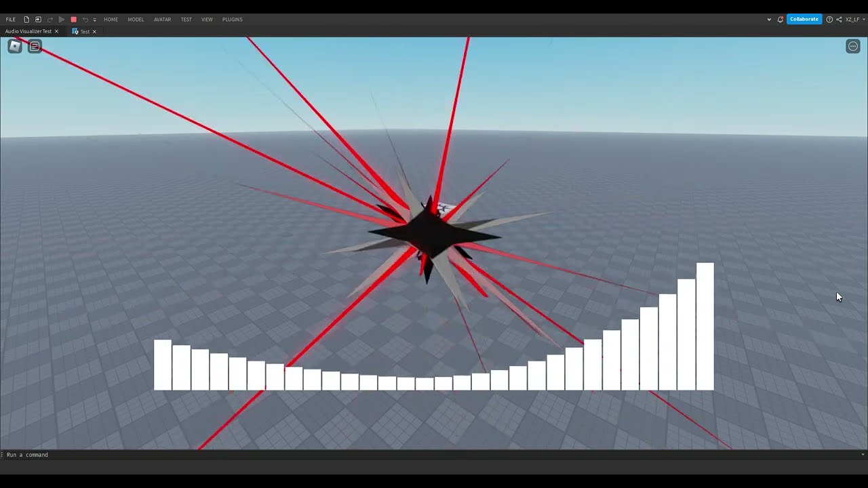The width and height of the screenshot is (868, 488).
Task: Expand the quick access toolbar dropdown
Action: [x=94, y=20]
